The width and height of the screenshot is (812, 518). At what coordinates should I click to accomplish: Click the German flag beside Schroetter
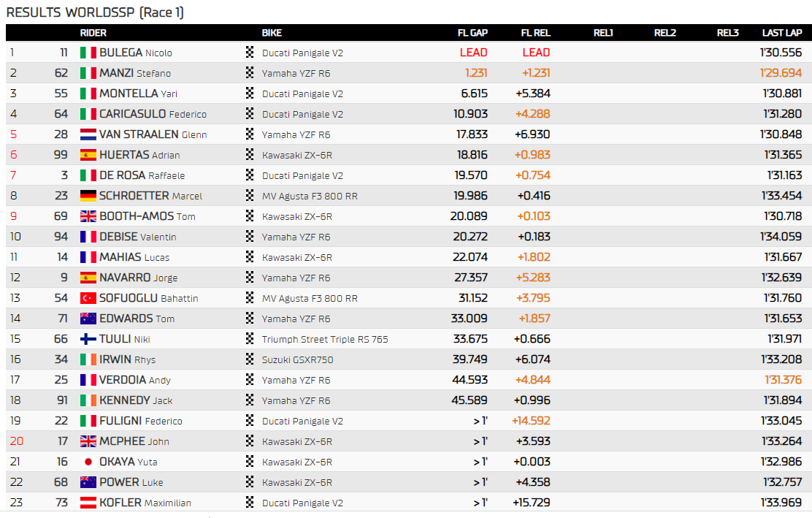pos(88,196)
